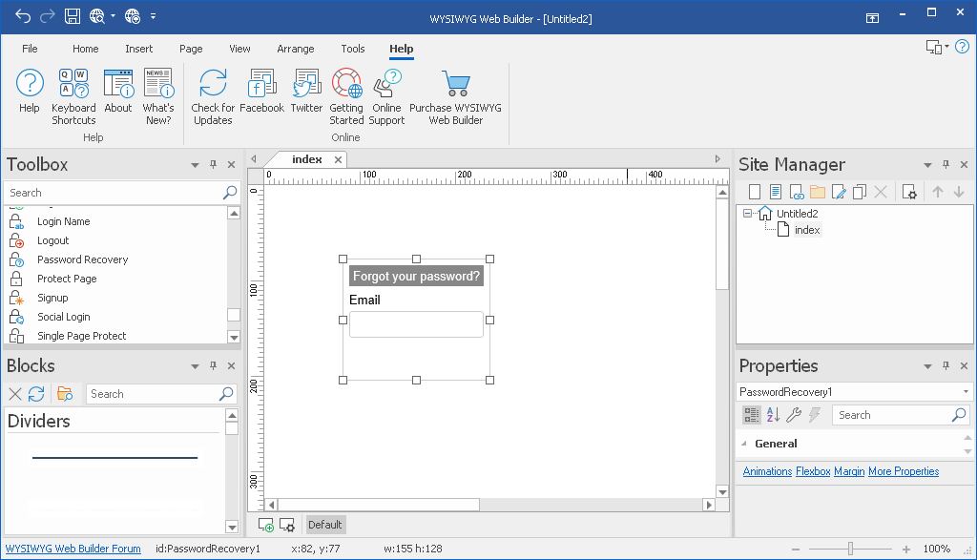Open Blocks panel options dropdown
977x560 pixels.
tap(195, 366)
